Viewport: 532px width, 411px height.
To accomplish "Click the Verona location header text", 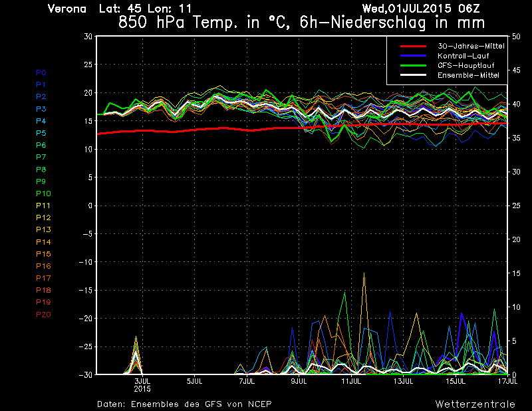I will pos(68,9).
